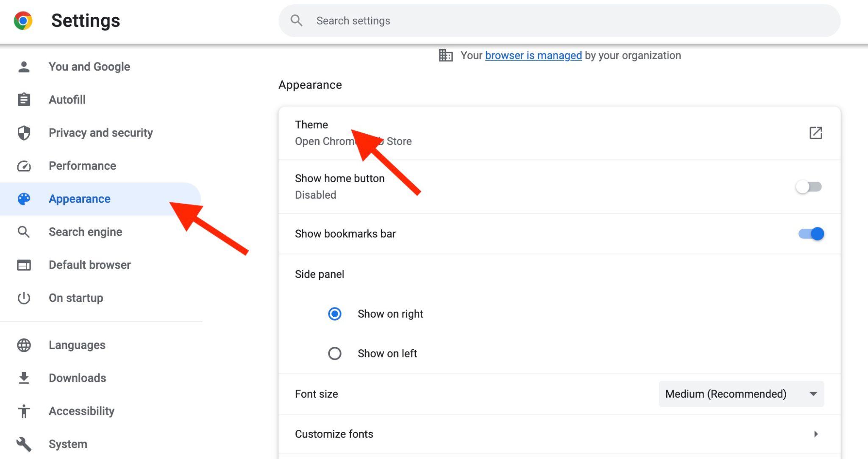Click the Accessibility figure icon
The image size is (868, 459).
[x=24, y=411]
